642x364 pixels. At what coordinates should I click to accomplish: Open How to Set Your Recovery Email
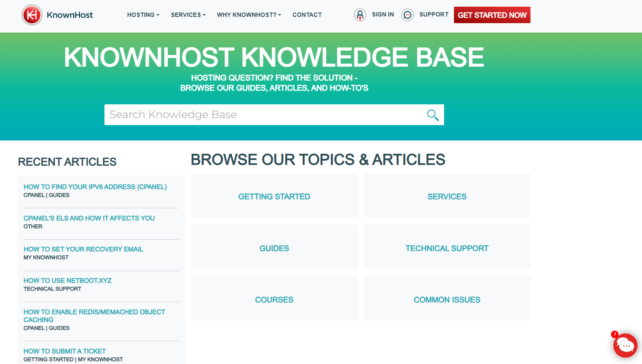pyautogui.click(x=83, y=249)
